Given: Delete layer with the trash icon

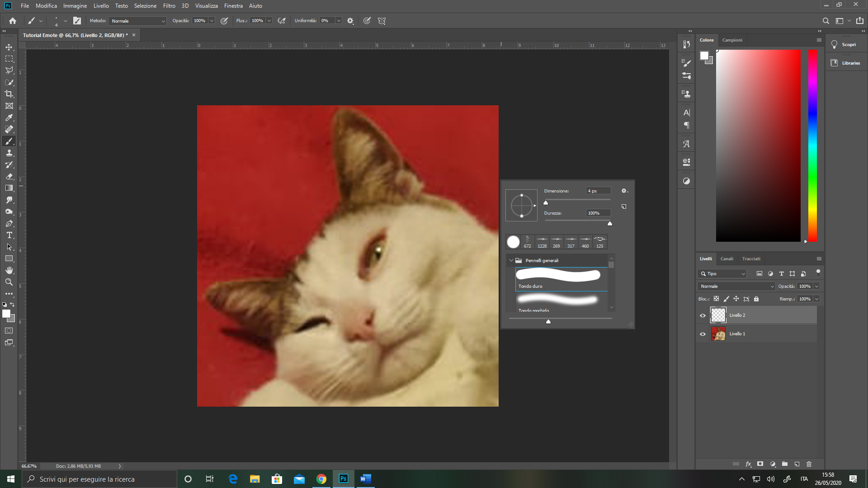Looking at the screenshot, I should pos(809,464).
